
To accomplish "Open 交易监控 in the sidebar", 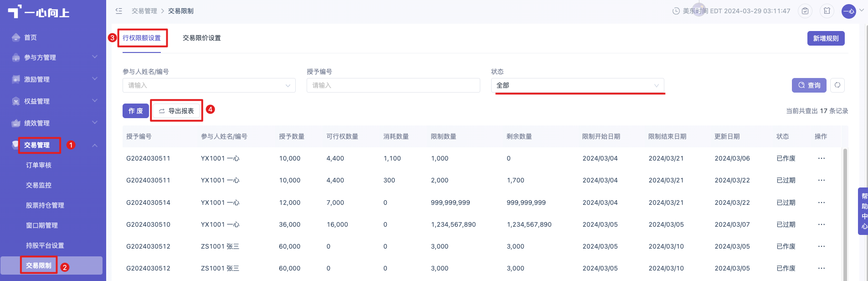I will (39, 185).
